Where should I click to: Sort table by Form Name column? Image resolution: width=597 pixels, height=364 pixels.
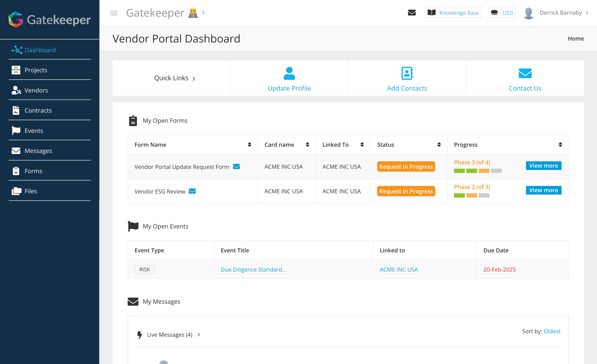pos(249,144)
